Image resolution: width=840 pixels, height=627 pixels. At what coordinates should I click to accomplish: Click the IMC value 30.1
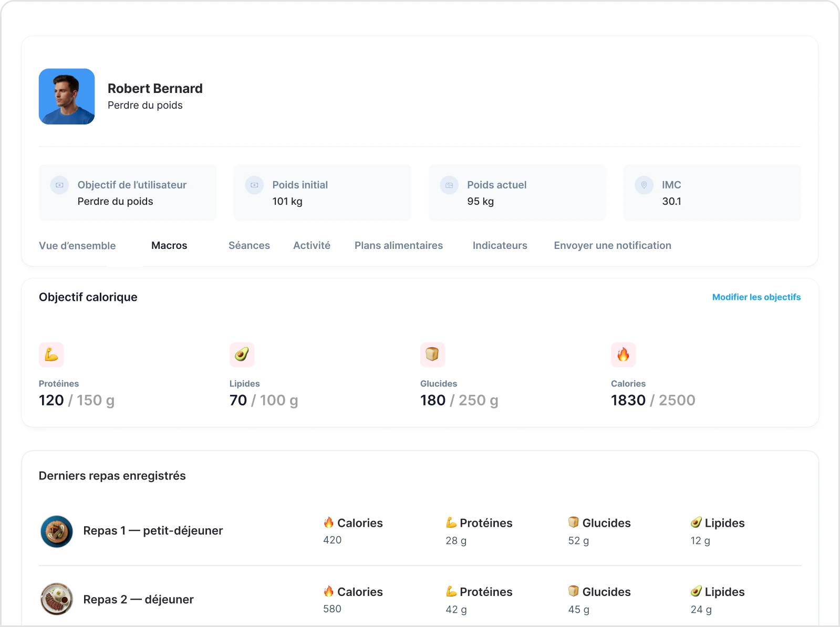(x=671, y=201)
